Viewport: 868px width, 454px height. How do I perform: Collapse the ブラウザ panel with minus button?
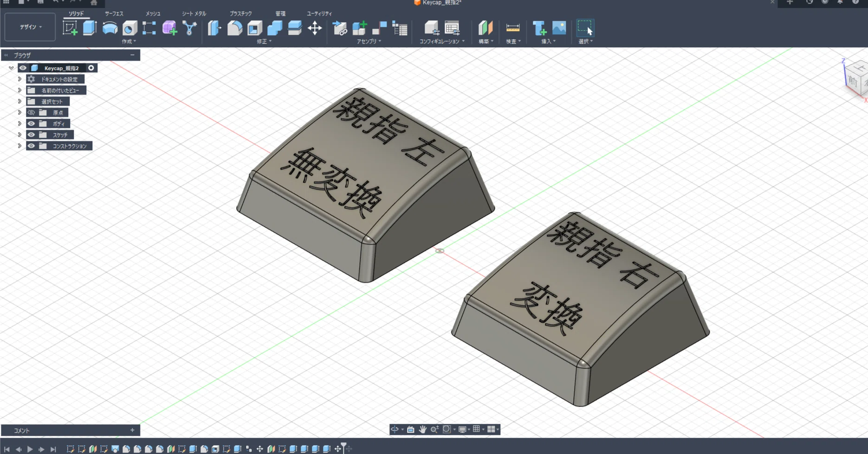pos(132,55)
